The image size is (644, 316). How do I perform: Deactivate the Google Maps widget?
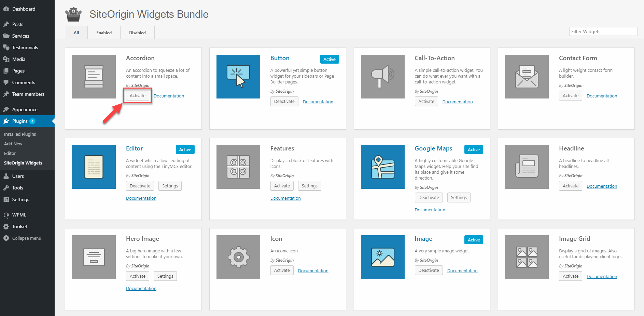[x=429, y=198]
